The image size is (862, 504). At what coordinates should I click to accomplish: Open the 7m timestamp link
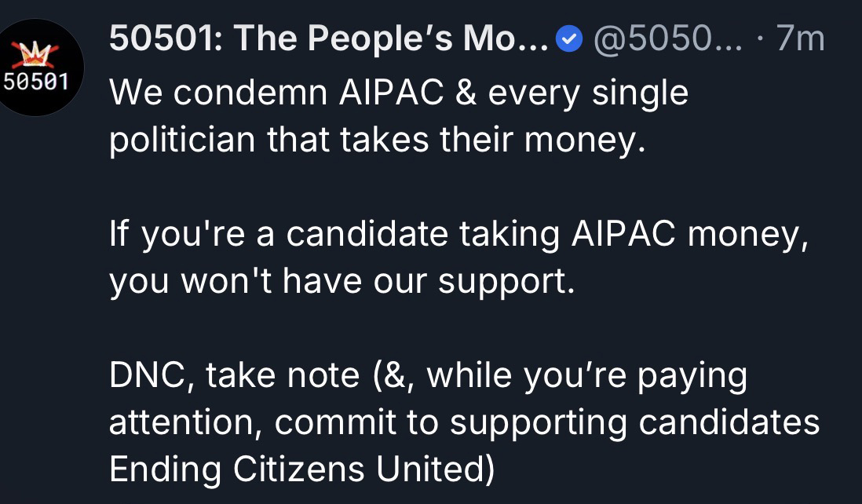800,38
